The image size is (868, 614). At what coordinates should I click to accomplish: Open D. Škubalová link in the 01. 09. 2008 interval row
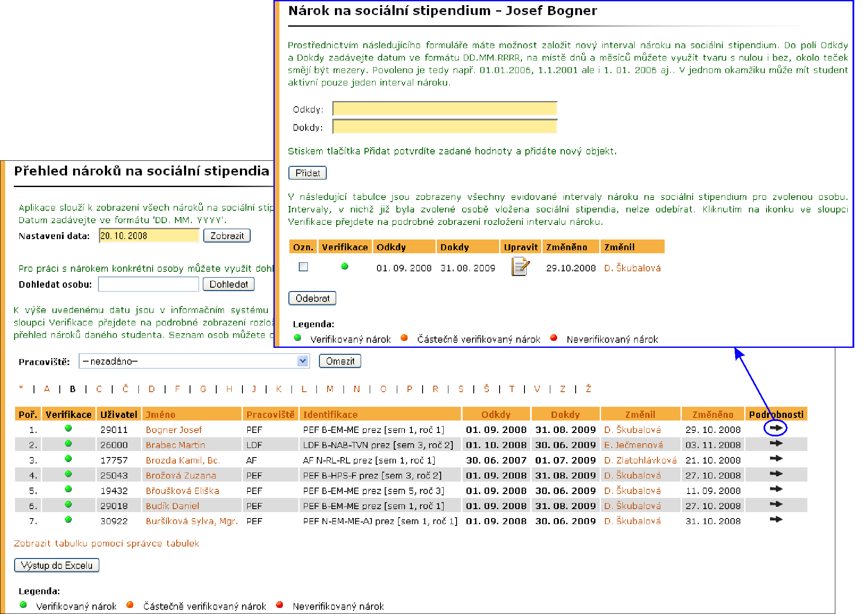point(632,268)
